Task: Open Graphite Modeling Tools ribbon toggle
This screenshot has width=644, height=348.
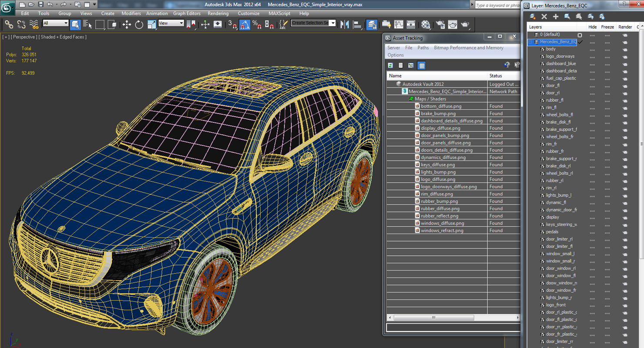Action: [386, 24]
